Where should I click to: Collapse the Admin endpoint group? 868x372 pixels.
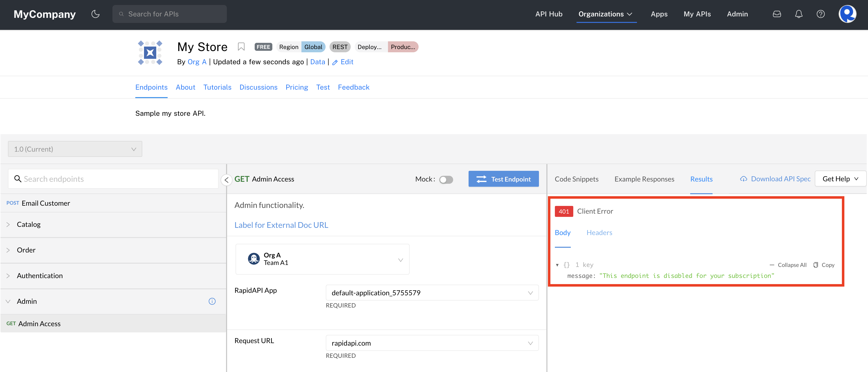coord(113,302)
